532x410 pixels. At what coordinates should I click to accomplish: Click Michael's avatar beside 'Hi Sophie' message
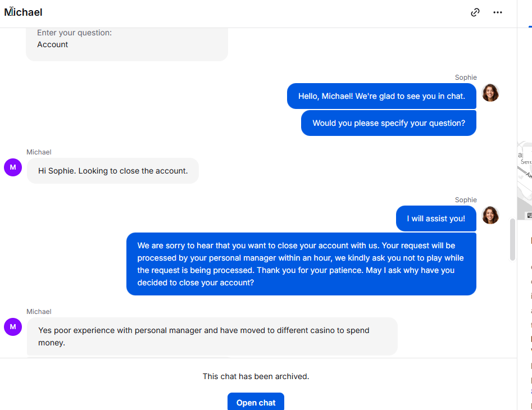(13, 167)
